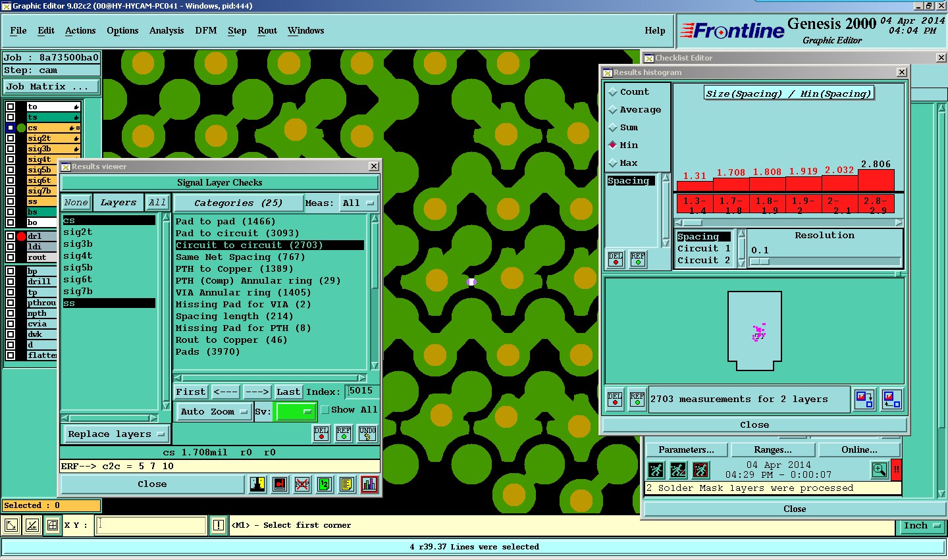This screenshot has height=560, width=948.
Task: Click the Job Matrix button
Action: coord(51,87)
